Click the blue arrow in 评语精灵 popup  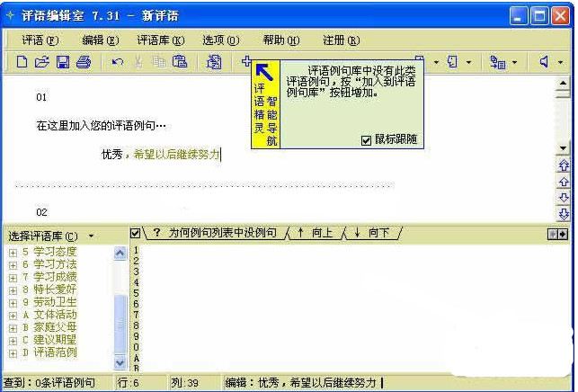(x=264, y=72)
